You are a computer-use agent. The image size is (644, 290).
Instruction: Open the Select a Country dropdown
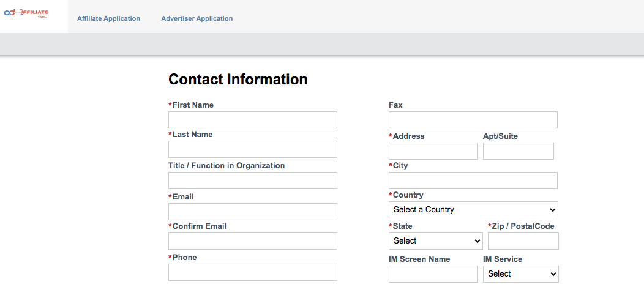pyautogui.click(x=473, y=210)
